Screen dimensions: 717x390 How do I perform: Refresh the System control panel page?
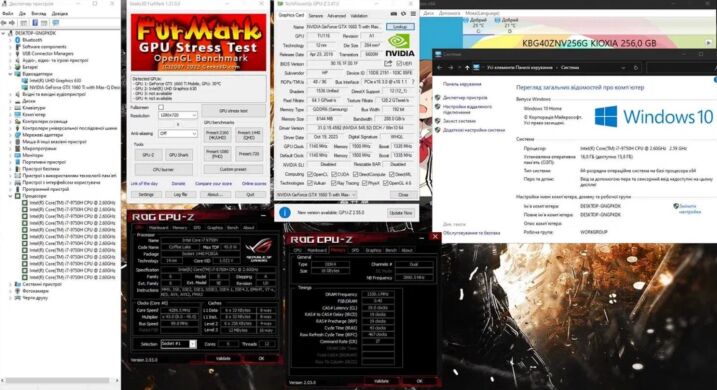636,68
